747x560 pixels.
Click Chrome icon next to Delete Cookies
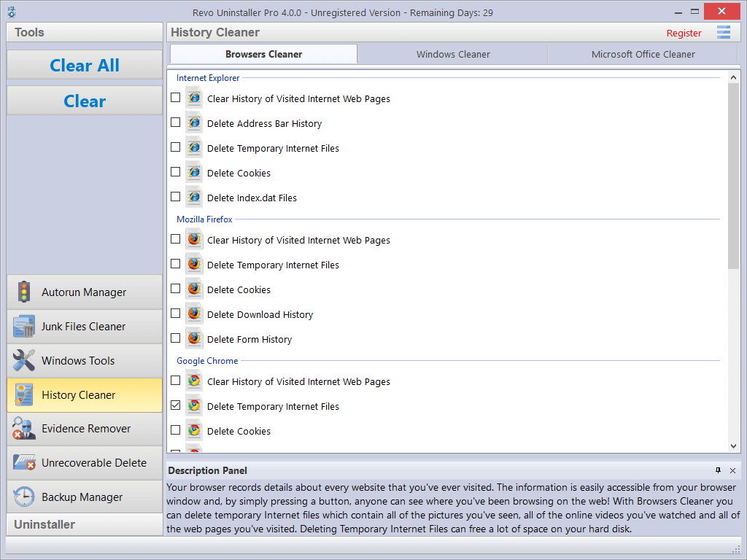[194, 430]
